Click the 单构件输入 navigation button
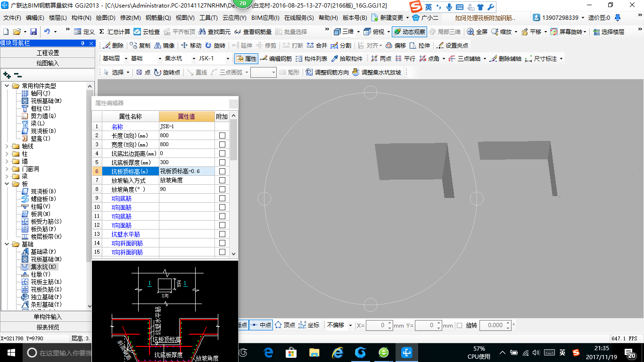 pyautogui.click(x=48, y=317)
